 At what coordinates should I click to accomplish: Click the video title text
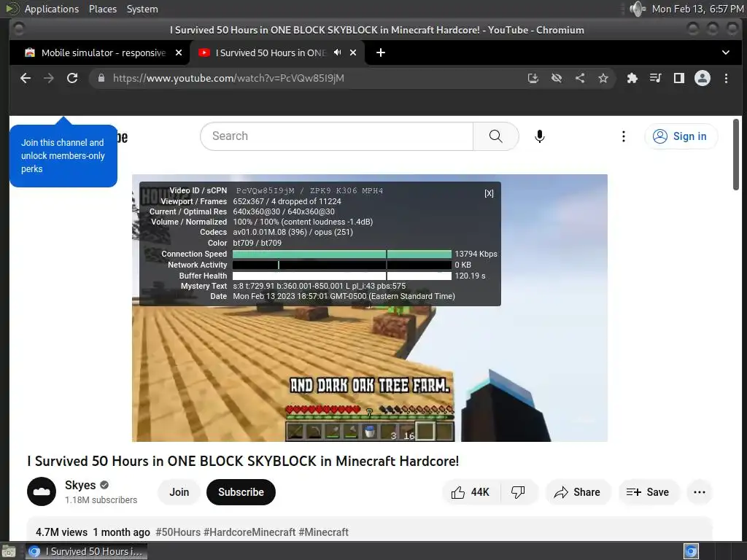(243, 461)
